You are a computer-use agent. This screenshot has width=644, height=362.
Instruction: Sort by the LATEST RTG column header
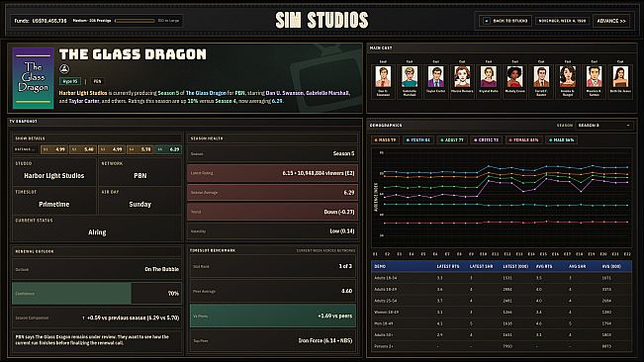pyautogui.click(x=448, y=266)
